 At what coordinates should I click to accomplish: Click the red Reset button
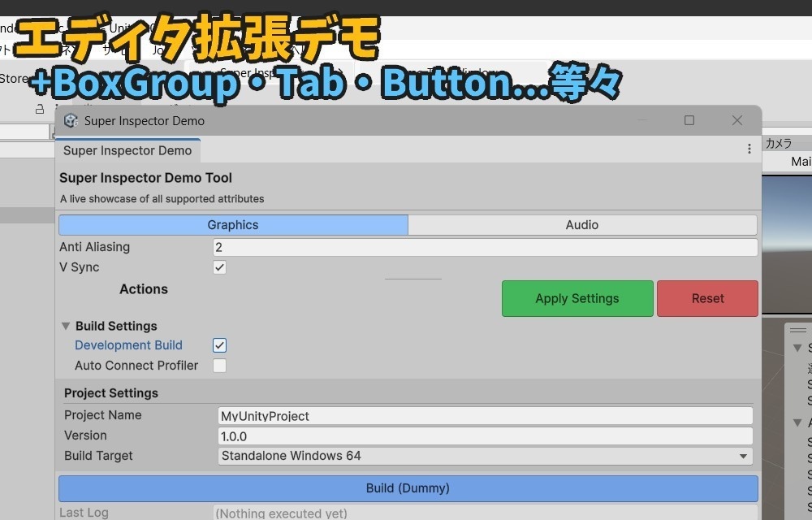(x=706, y=298)
